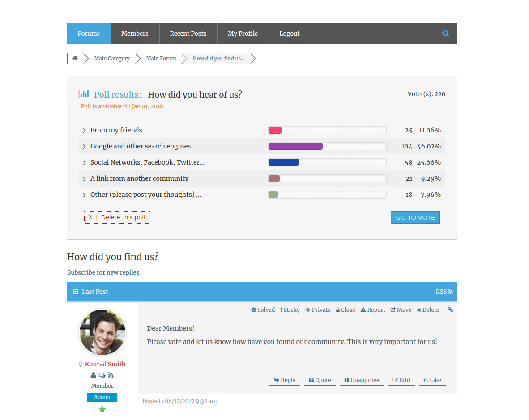Open Konrad Smith's profile icon below avatar

click(x=93, y=375)
